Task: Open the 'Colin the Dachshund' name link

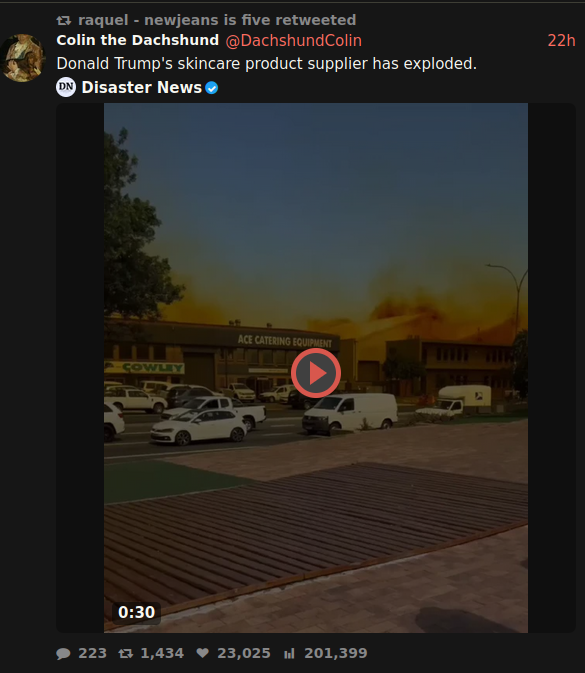Action: [x=138, y=40]
